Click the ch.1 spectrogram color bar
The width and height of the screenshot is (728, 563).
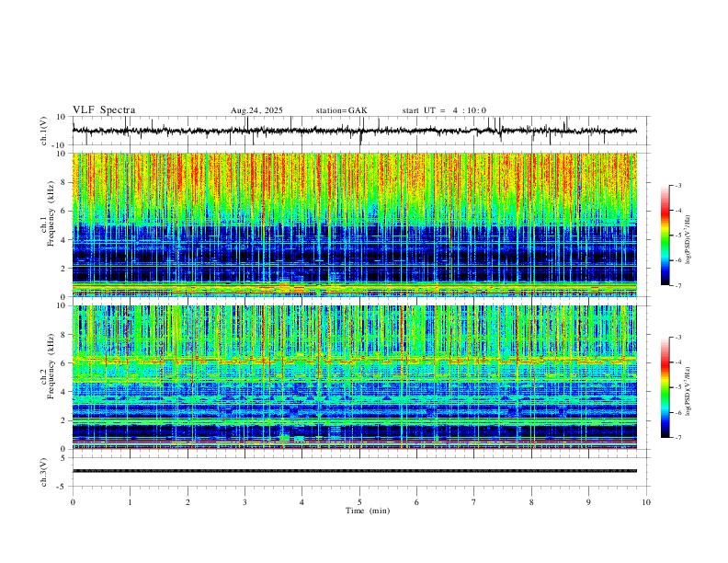[x=665, y=236]
